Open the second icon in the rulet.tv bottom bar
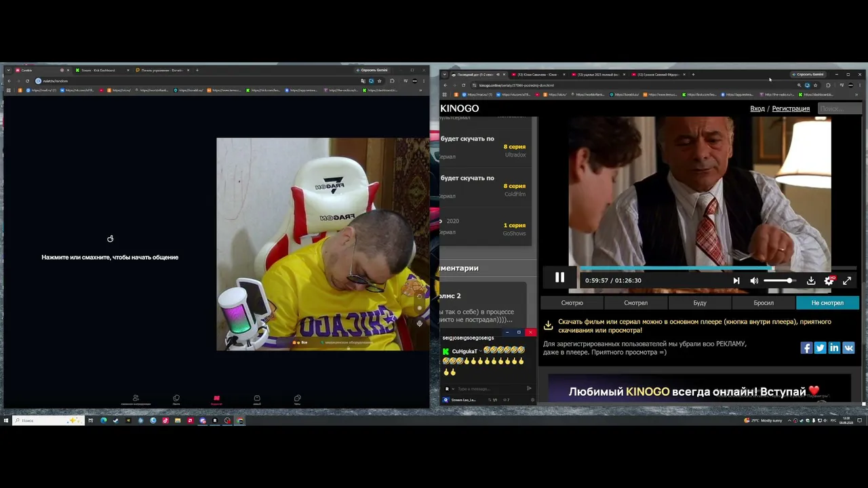Screen dimensions: 868x488 point(176,400)
